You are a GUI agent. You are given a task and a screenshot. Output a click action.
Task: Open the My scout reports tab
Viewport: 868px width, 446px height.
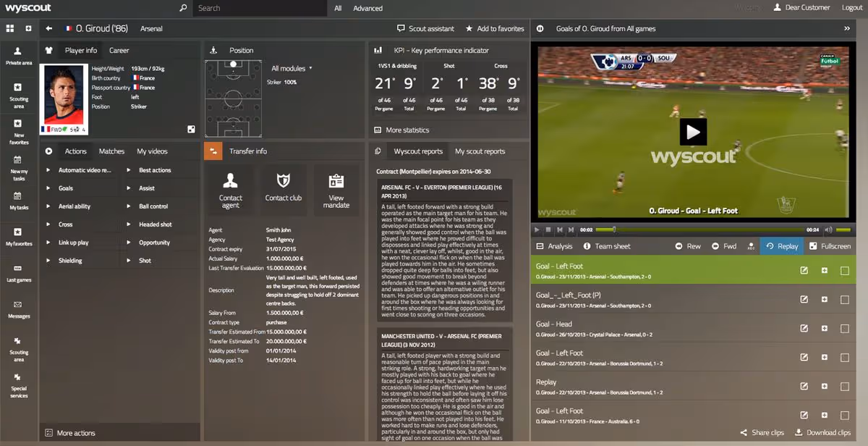(x=480, y=152)
